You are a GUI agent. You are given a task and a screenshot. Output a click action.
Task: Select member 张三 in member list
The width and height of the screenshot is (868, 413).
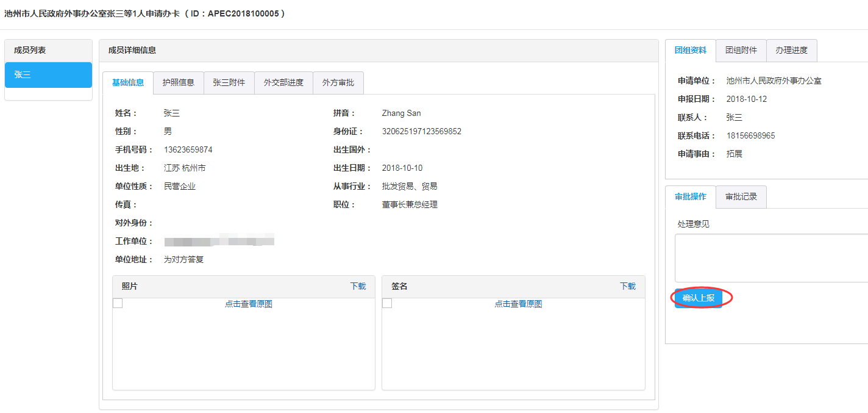pyautogui.click(x=48, y=75)
